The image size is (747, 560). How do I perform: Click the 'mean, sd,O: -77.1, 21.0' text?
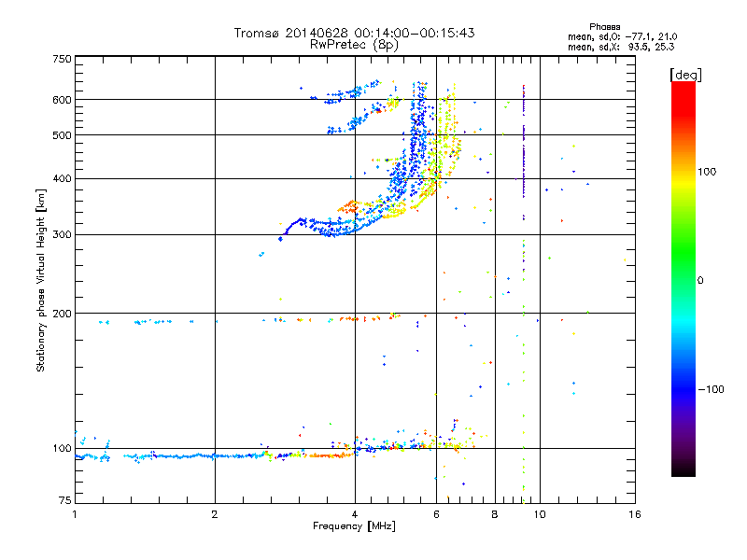(622, 36)
